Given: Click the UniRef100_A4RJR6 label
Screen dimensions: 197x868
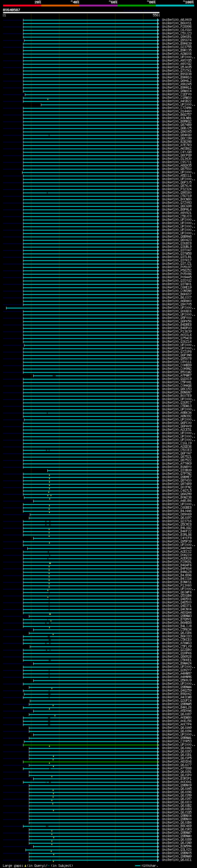Looking at the screenshot, I should pos(177,501).
